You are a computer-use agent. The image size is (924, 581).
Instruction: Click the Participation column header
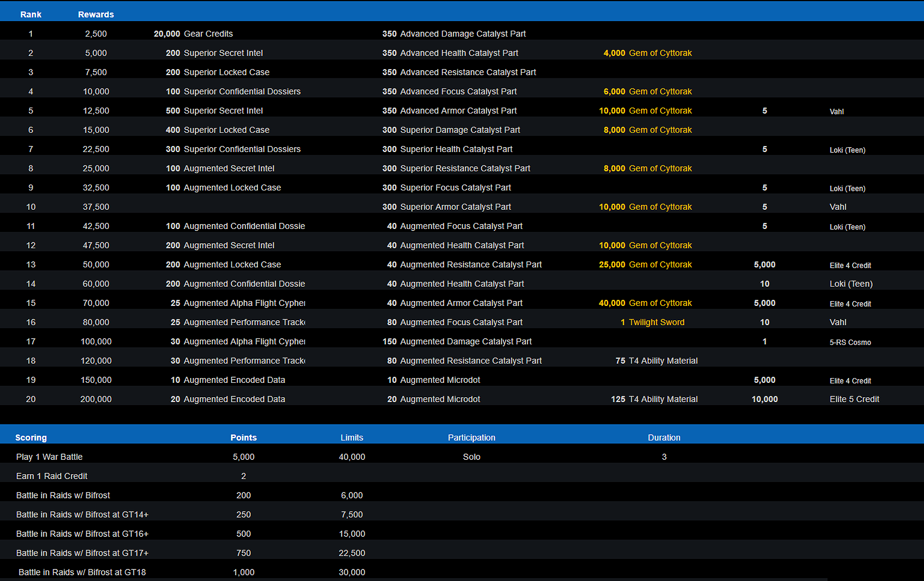pos(472,438)
